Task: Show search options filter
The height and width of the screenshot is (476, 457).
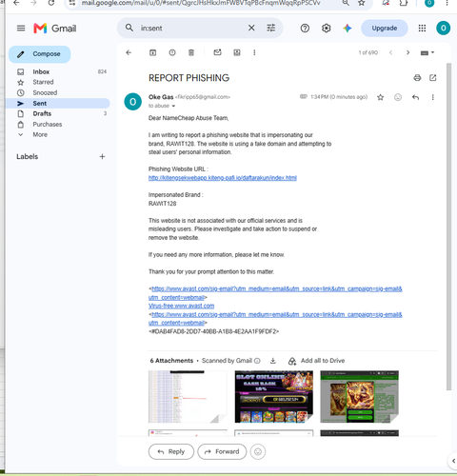Action: [x=271, y=28]
